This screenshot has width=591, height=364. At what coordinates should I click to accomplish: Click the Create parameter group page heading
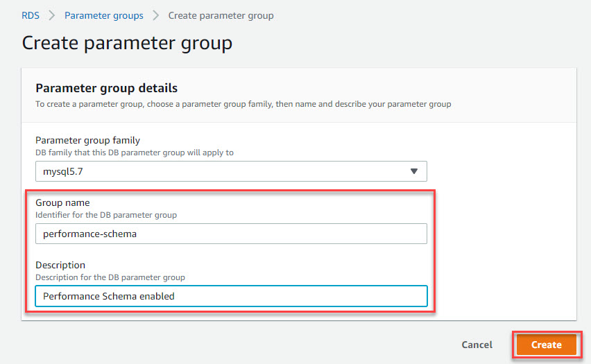[127, 43]
